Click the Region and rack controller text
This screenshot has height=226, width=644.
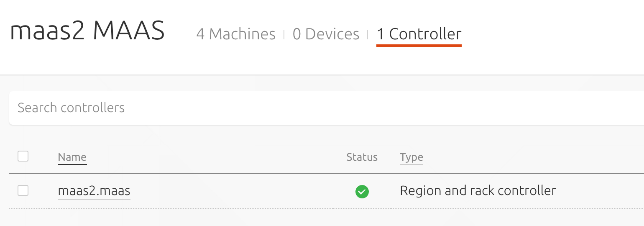pyautogui.click(x=478, y=191)
